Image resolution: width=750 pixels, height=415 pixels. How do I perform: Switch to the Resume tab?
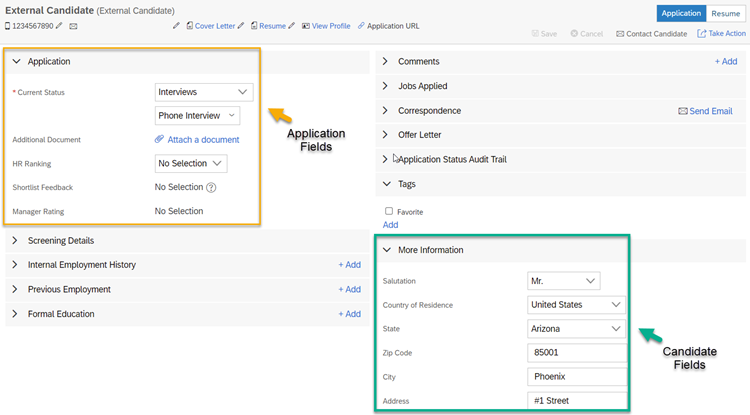pyautogui.click(x=725, y=13)
